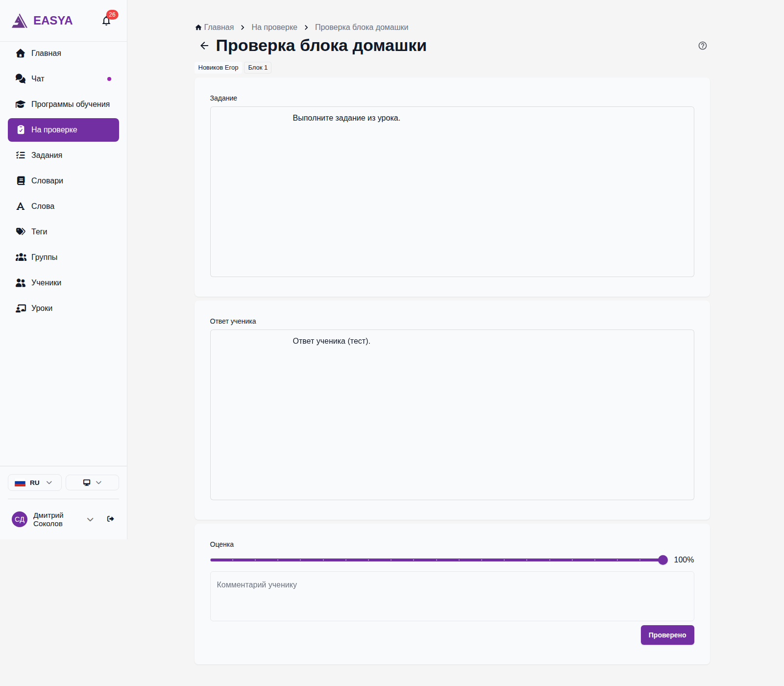Click the 100% score value

coord(684,560)
